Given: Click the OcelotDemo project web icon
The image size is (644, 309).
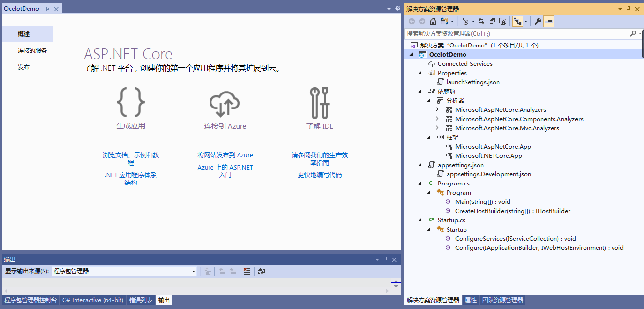Looking at the screenshot, I should [423, 55].
